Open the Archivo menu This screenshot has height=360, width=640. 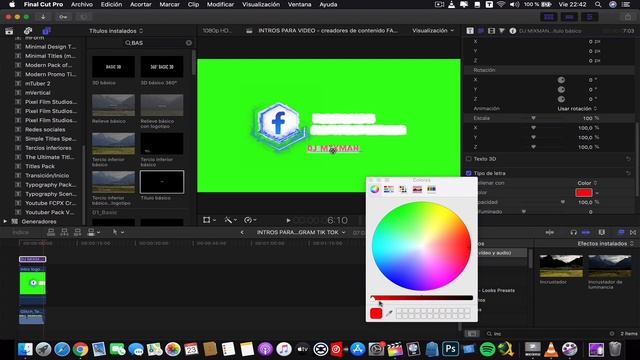point(82,4)
